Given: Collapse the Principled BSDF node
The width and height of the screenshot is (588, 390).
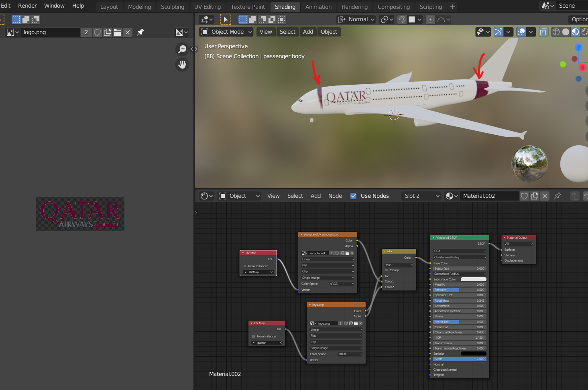Looking at the screenshot, I should coord(433,238).
